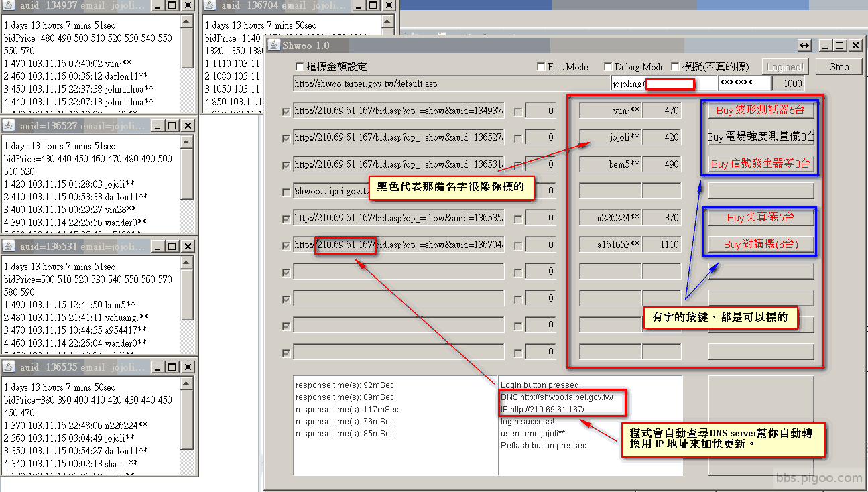Click the 470 price field

click(x=662, y=111)
